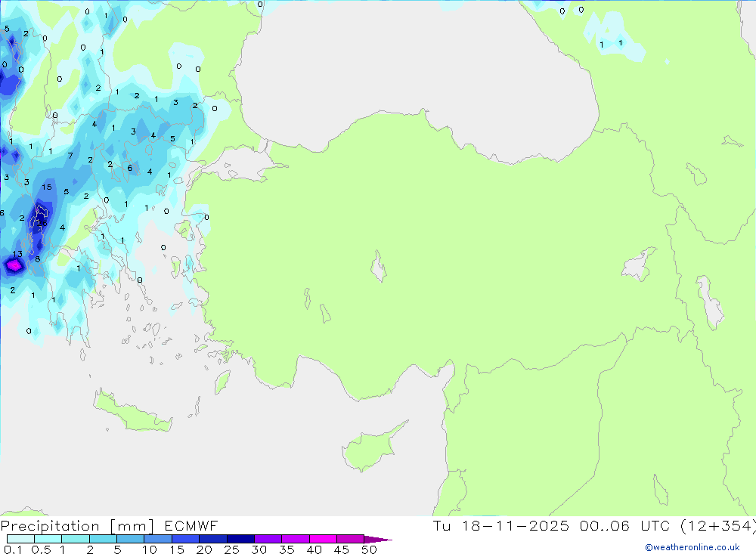The width and height of the screenshot is (756, 554).
Task: Click the magenta precipitation maximum on the map
Action: pyautogui.click(x=14, y=265)
